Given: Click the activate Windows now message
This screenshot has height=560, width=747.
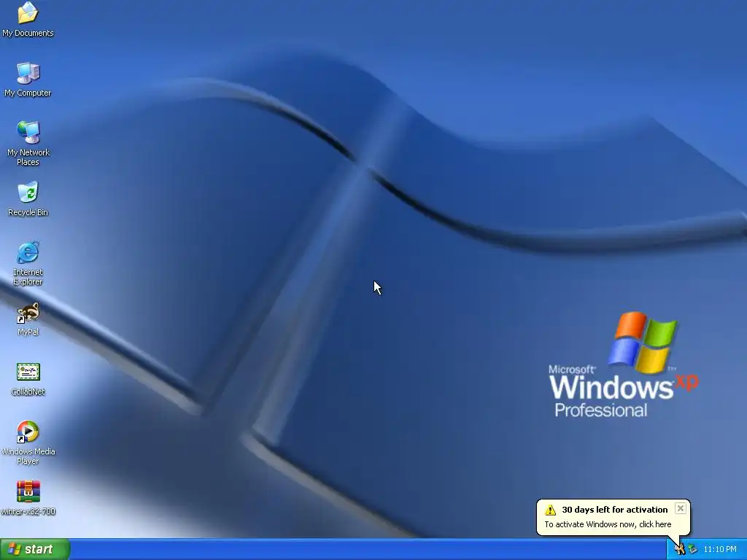Looking at the screenshot, I should 608,524.
